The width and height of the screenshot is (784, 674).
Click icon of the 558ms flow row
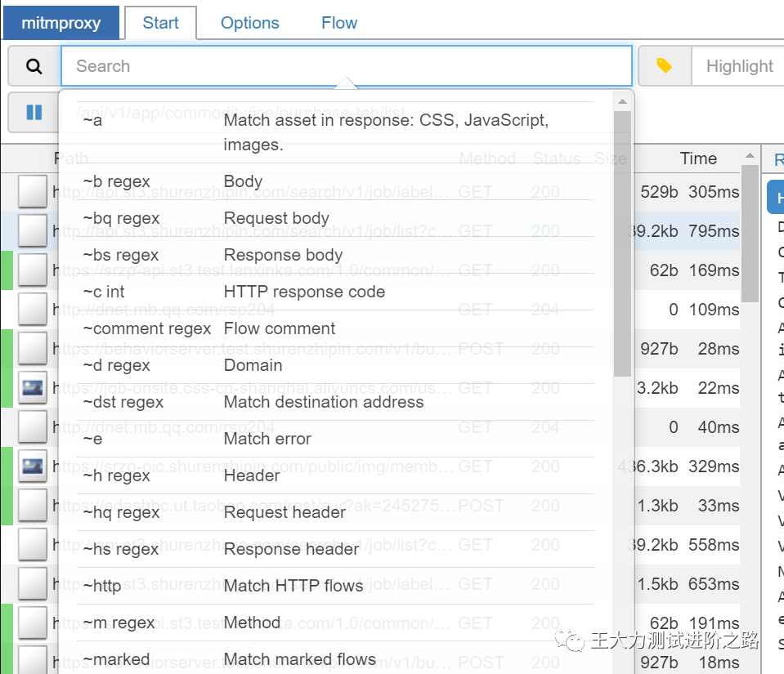pos(33,545)
